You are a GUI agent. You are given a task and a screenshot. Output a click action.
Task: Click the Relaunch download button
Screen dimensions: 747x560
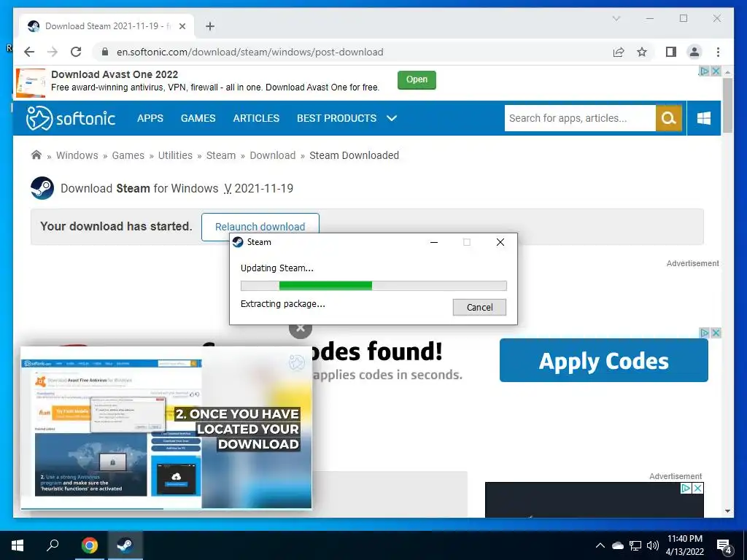(260, 227)
